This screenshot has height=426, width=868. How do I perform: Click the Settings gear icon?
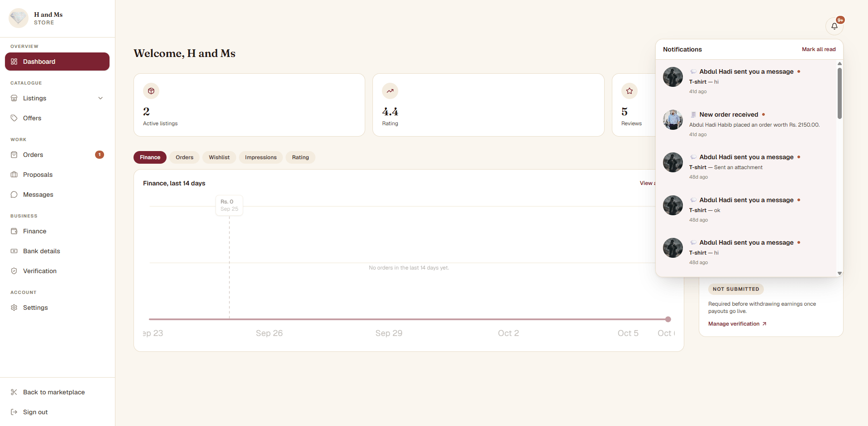[x=14, y=308]
